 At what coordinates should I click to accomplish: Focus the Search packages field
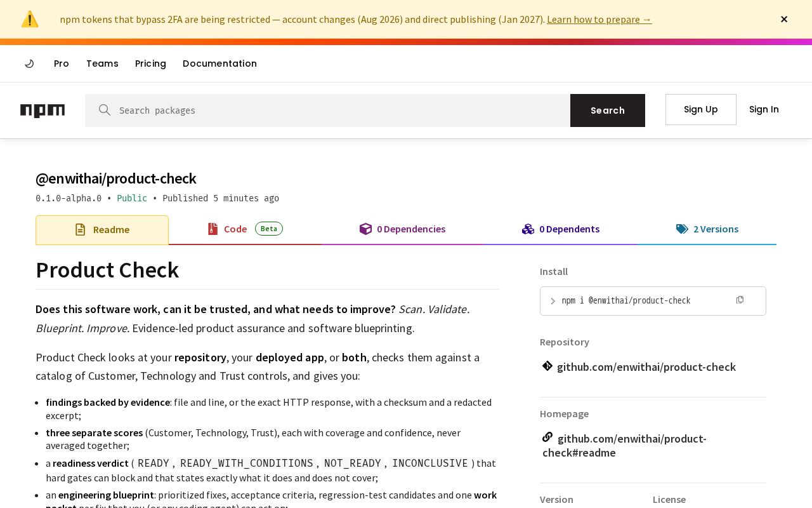coord(327,110)
